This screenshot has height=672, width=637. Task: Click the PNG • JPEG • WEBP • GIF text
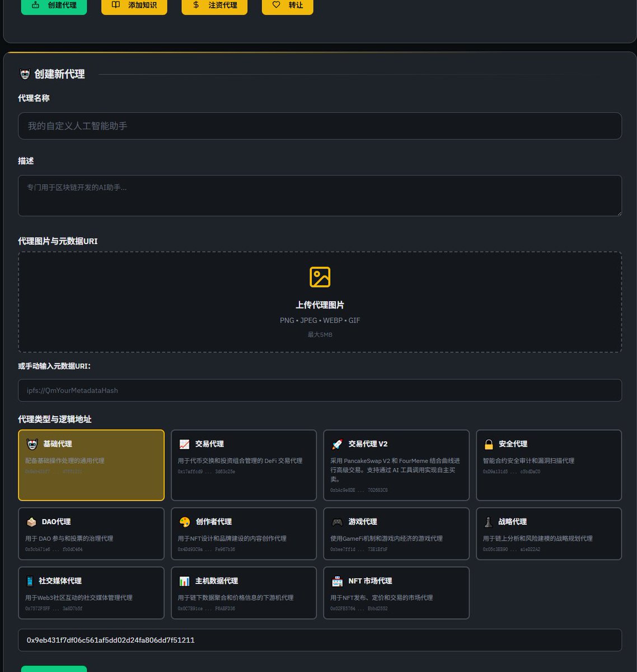(x=320, y=320)
